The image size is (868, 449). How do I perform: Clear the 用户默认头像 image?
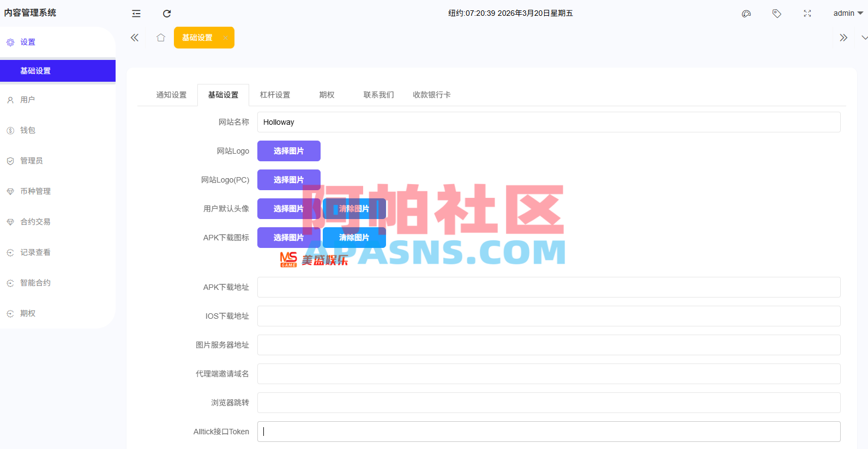point(354,209)
